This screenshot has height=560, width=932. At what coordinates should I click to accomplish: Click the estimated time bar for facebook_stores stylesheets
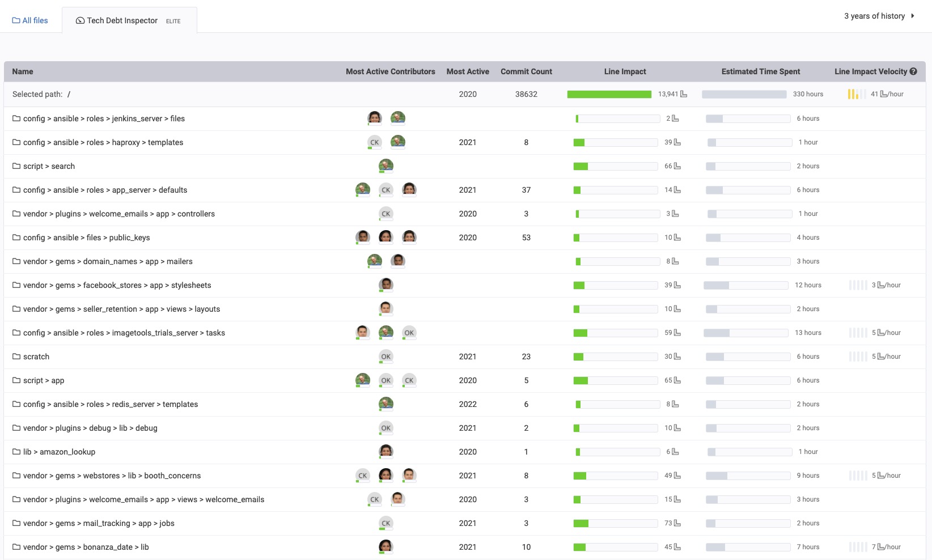point(745,285)
